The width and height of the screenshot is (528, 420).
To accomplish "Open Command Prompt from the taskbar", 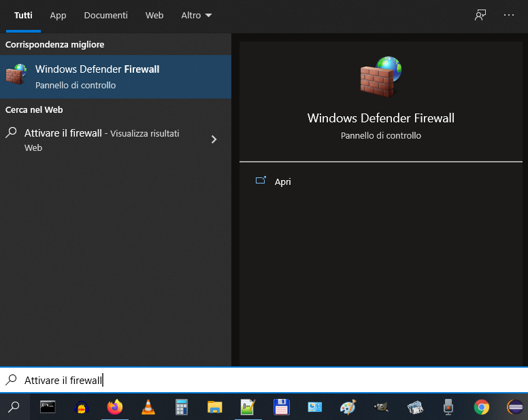I will click(x=48, y=407).
